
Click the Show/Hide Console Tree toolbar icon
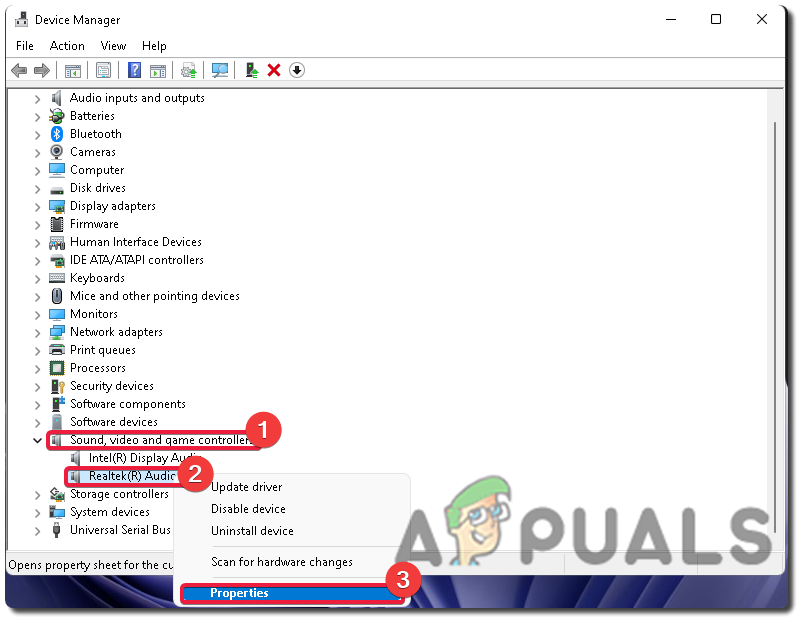(x=73, y=70)
